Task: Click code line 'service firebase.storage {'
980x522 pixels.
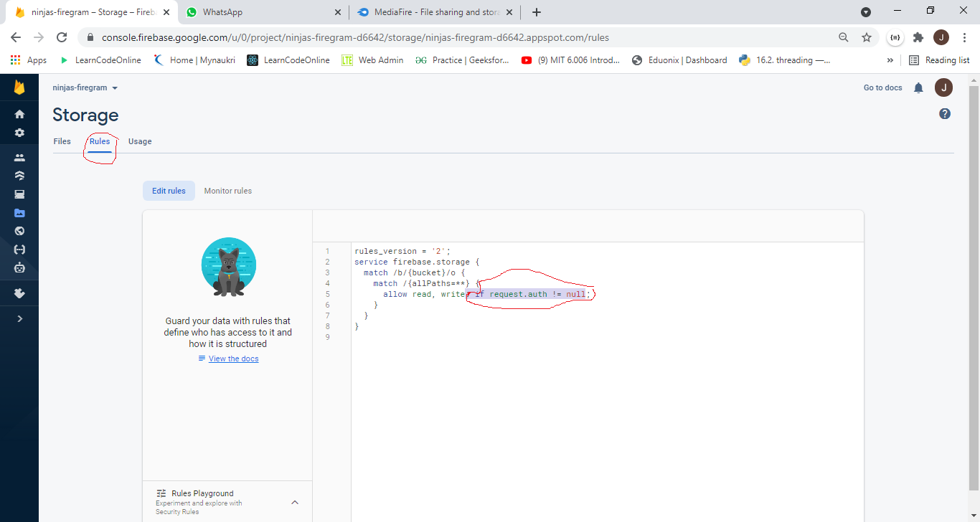Action: (417, 262)
